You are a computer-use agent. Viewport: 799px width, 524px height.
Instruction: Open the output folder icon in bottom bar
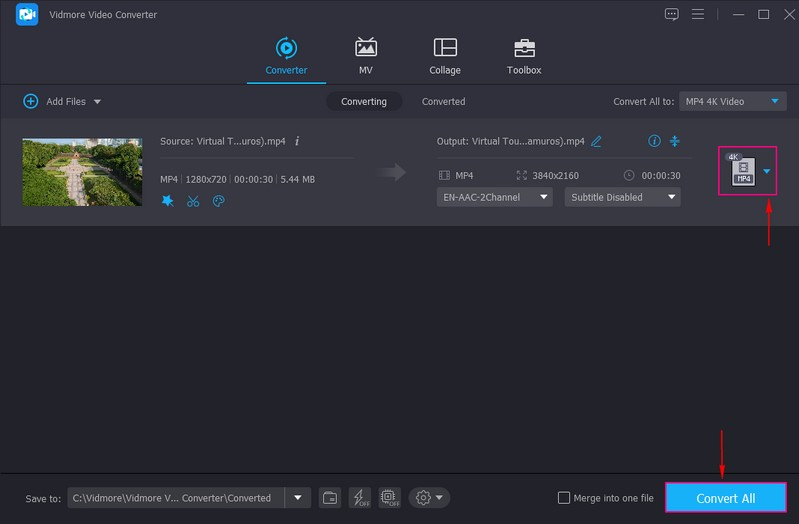click(x=330, y=498)
